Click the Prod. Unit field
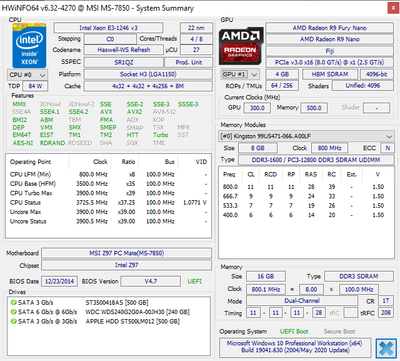400x361 pixels. [x=189, y=62]
